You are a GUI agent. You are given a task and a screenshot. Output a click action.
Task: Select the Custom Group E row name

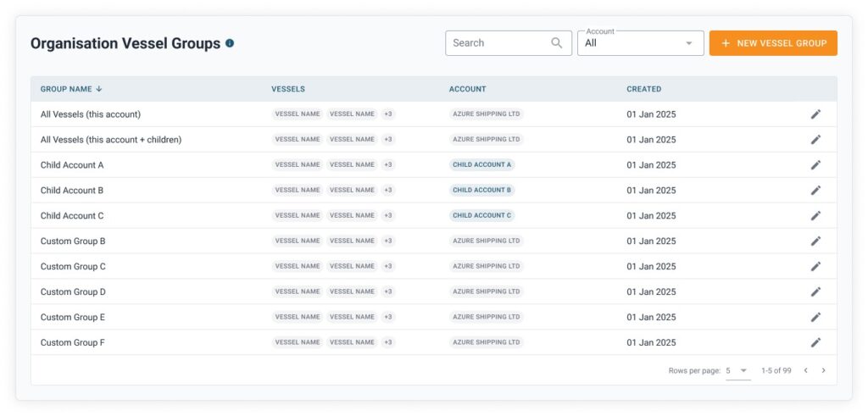tap(73, 318)
